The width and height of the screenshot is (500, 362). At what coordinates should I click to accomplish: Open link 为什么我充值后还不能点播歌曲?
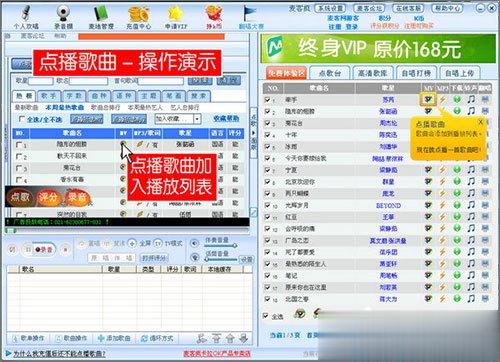pyautogui.click(x=59, y=353)
